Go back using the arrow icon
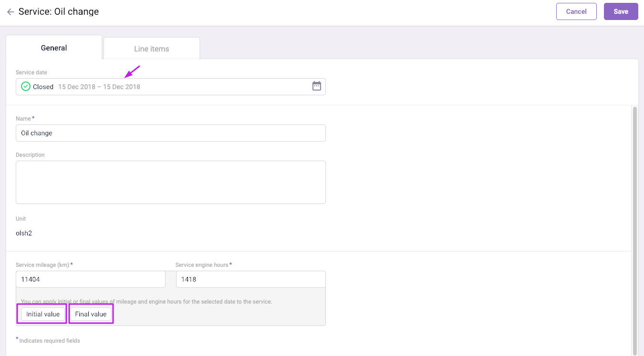Screen dimensions: 644x356 point(10,12)
